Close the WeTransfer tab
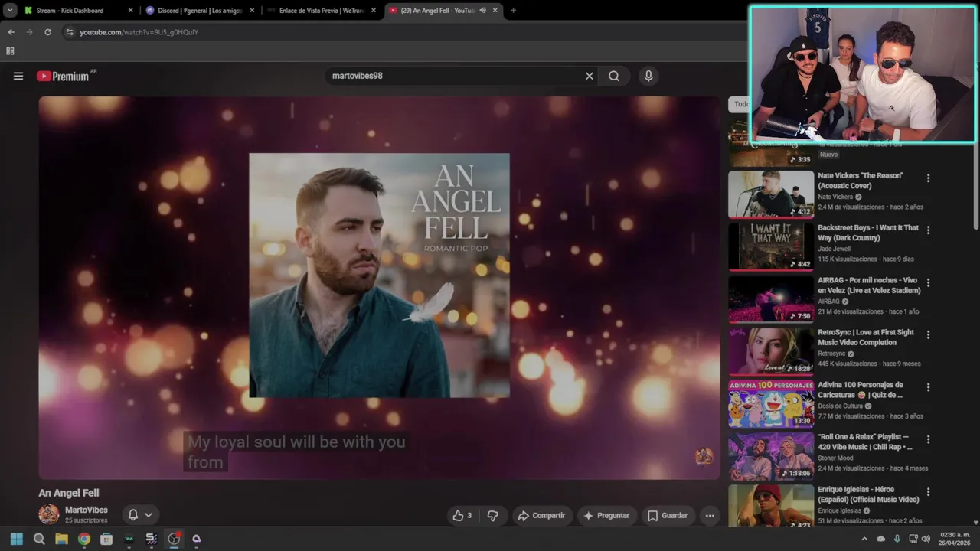This screenshot has width=980, height=551. click(374, 11)
